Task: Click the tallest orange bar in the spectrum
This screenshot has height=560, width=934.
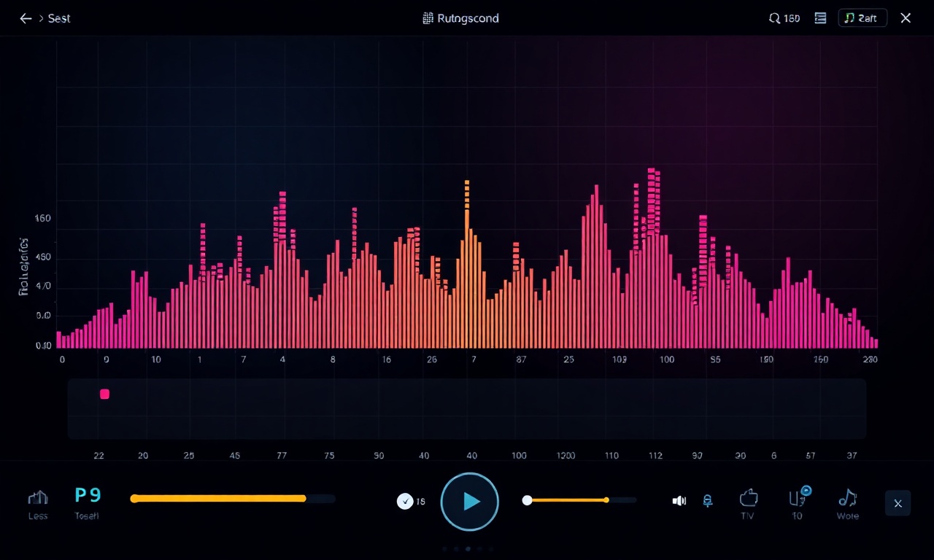Action: pos(467,264)
